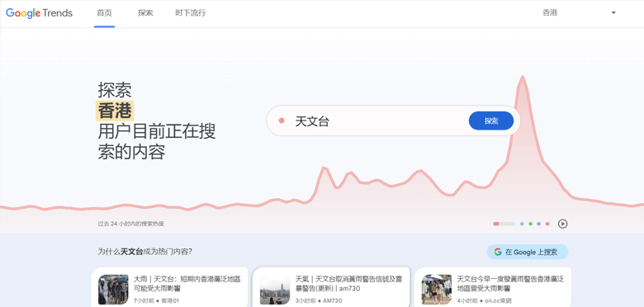The height and width of the screenshot is (307, 644).
Task: Play the trending carousel with the play icon
Action: click(x=563, y=224)
